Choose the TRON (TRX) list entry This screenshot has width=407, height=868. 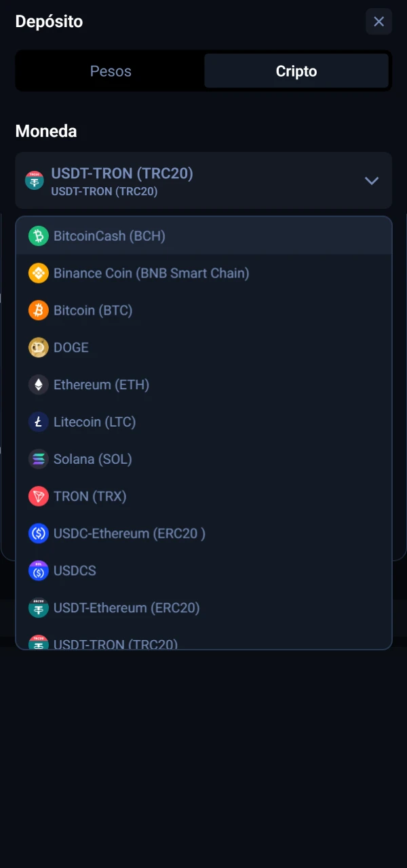coord(90,496)
